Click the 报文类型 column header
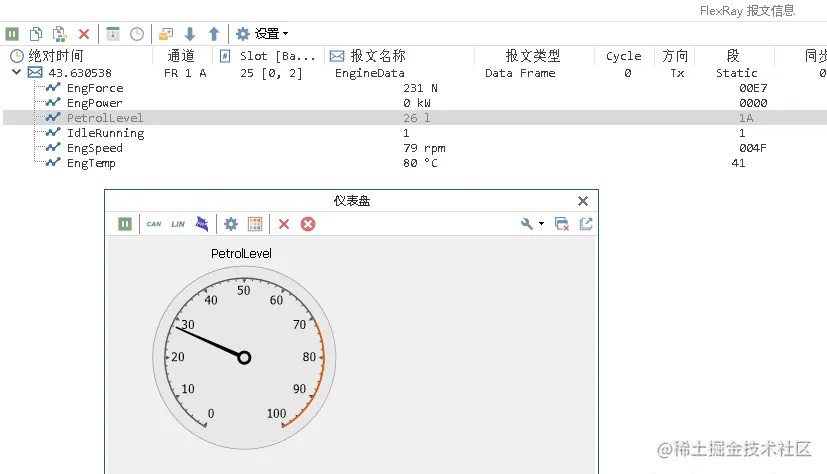Screen dimensions: 827x474 [533, 56]
